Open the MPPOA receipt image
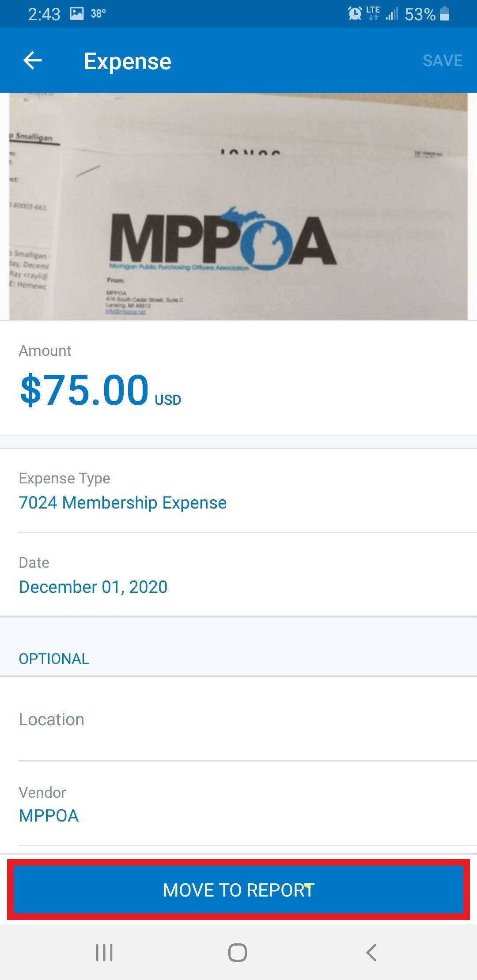Screen dimensions: 477x980 click(x=238, y=206)
